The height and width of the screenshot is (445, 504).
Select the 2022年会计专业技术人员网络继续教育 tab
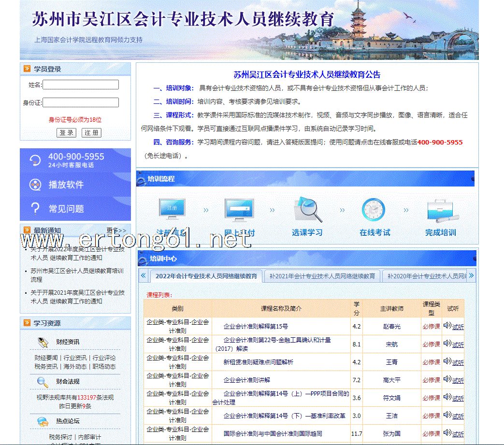pos(206,276)
